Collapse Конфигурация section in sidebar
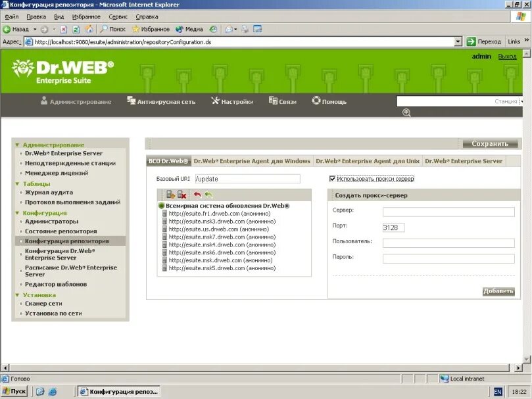The image size is (532, 399). [17, 213]
